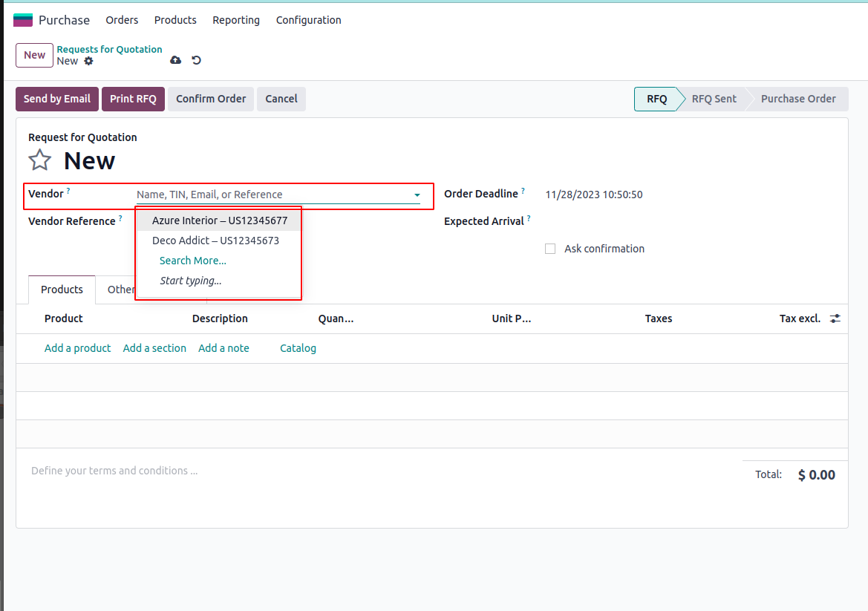This screenshot has width=868, height=611.
Task: Discard changes with the undo arrow icon
Action: tap(197, 60)
